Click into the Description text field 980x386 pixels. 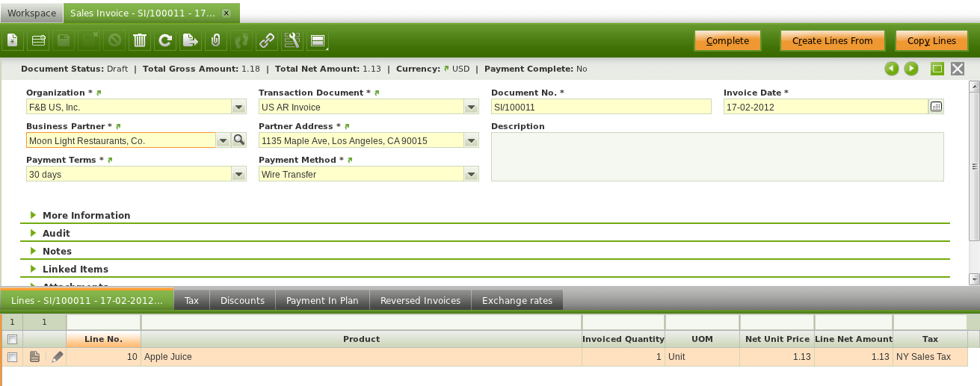point(717,156)
